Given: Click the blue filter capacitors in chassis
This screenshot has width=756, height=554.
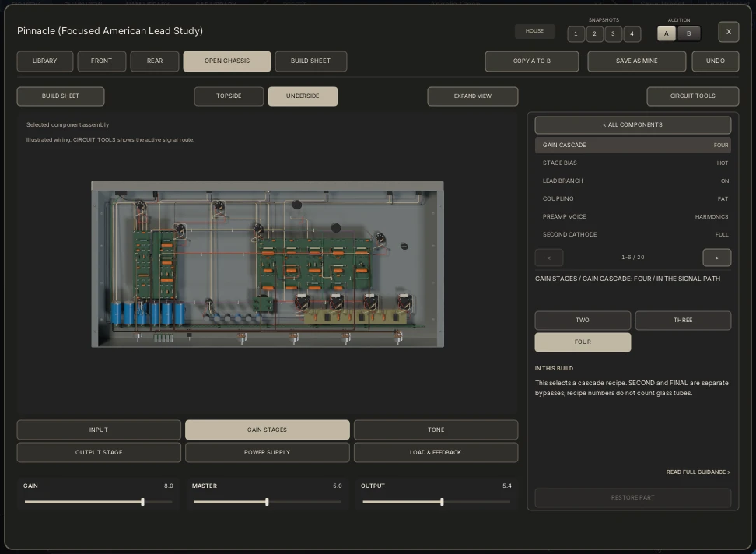Looking at the screenshot, I should coord(148,313).
